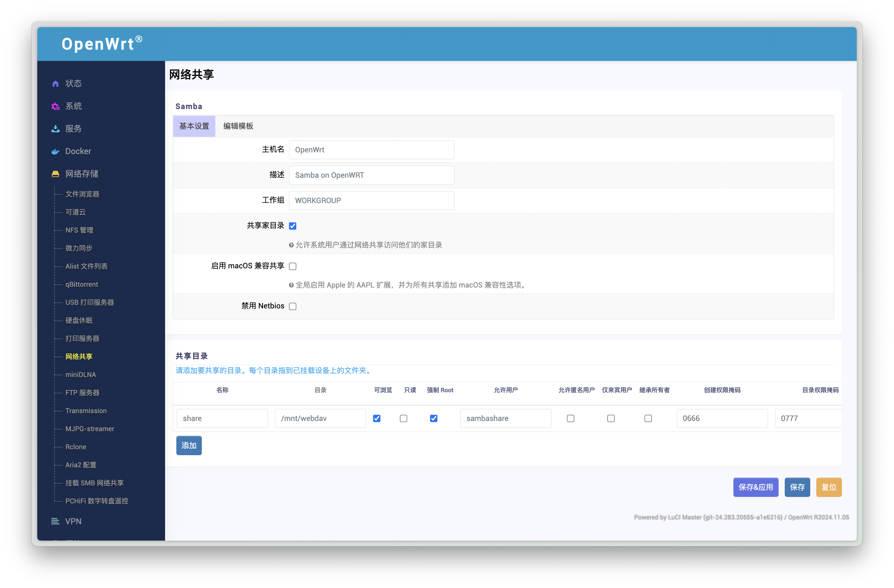The height and width of the screenshot is (588, 894).
Task: Click help icon under 共享家目录
Action: (x=291, y=245)
